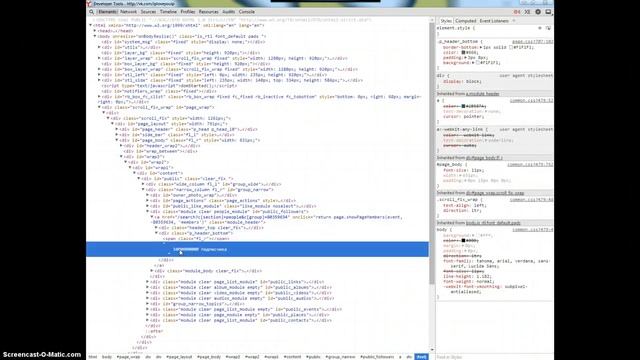Open common.css link beside #page_body rule

coord(530,164)
